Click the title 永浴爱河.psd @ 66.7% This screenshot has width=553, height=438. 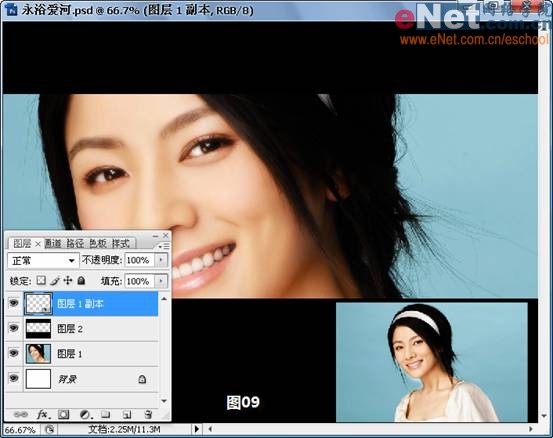click(80, 10)
